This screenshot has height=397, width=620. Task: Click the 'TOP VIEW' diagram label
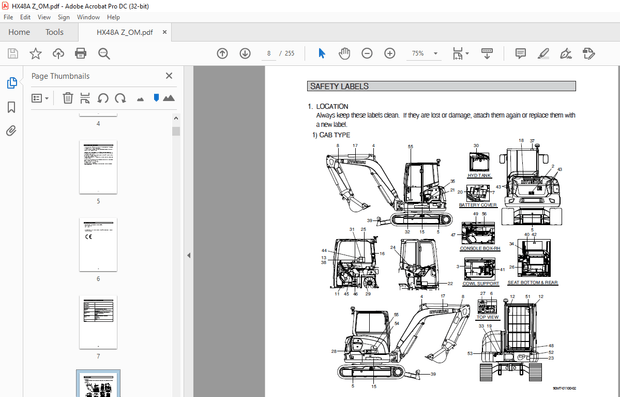point(487,317)
